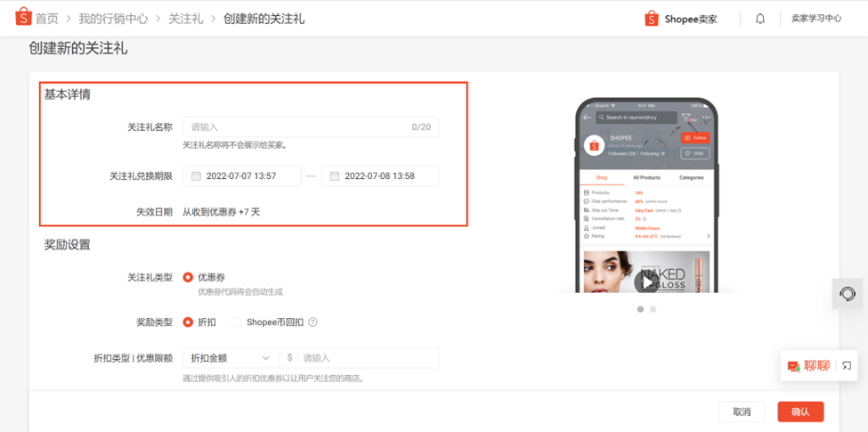Collapse the 聊聊 chat widget with the arrow icon
The width and height of the screenshot is (868, 432).
point(847,365)
